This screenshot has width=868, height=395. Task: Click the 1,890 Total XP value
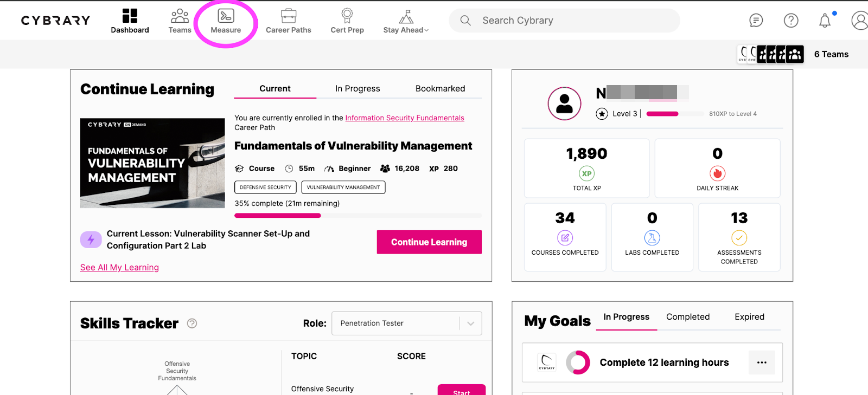[586, 154]
